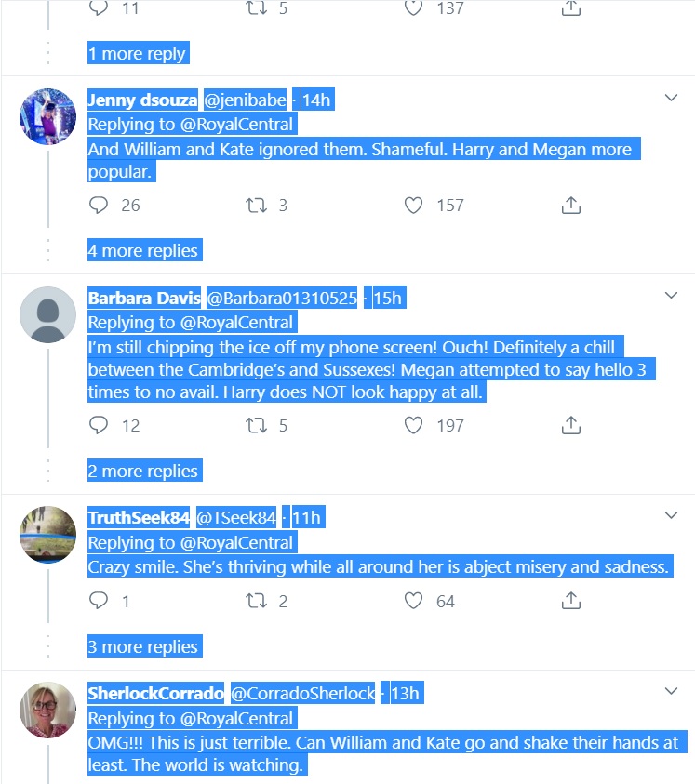The width and height of the screenshot is (695, 784).
Task: Click Barbara Davis's default avatar picture
Action: pyautogui.click(x=47, y=315)
